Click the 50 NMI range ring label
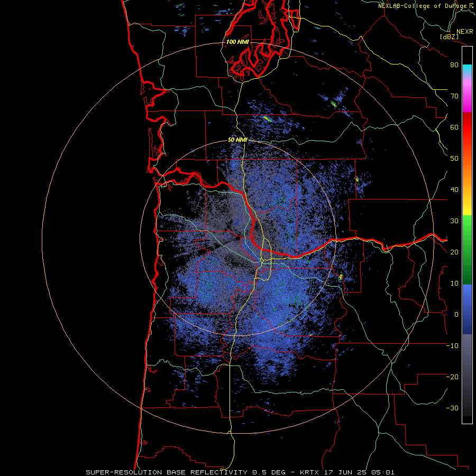This screenshot has height=476, width=476. coord(237,140)
